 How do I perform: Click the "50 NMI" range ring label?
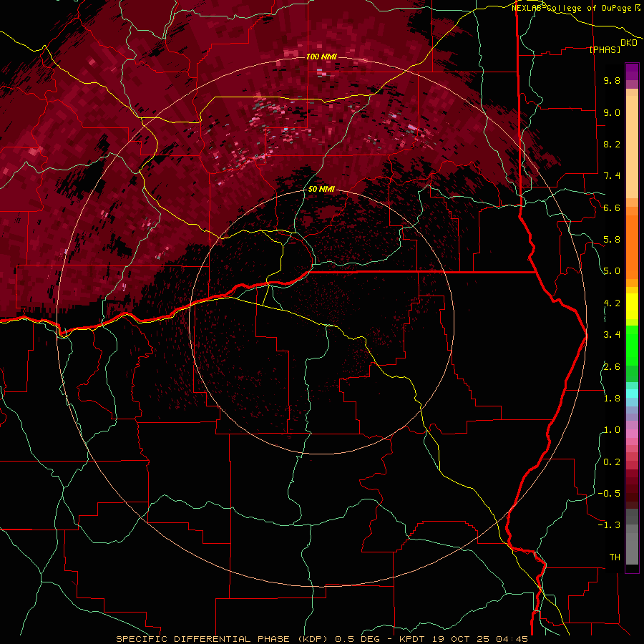321,190
